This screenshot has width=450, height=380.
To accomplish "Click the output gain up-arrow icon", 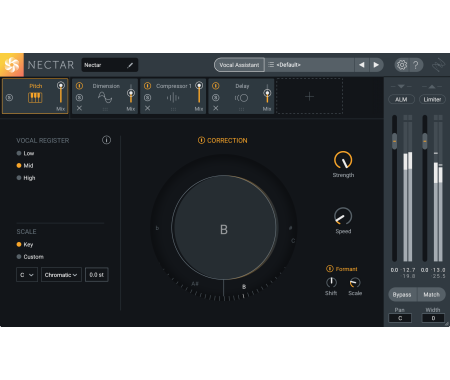I will (432, 86).
